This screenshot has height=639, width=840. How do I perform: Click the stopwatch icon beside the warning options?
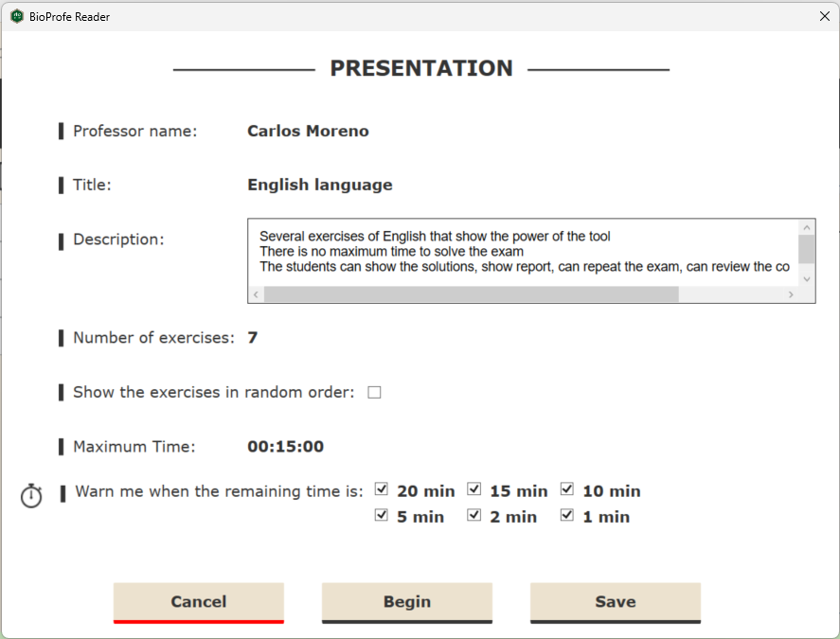pyautogui.click(x=31, y=495)
